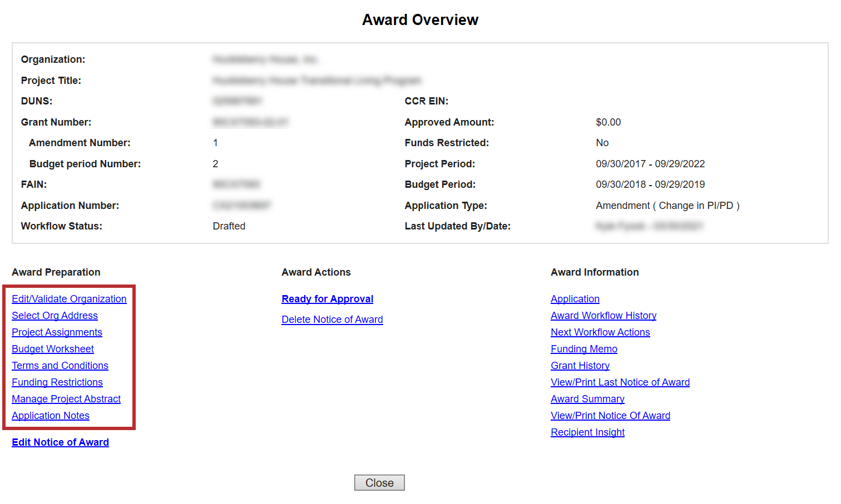
Task: Open Next Workflow Actions
Action: [x=600, y=332]
